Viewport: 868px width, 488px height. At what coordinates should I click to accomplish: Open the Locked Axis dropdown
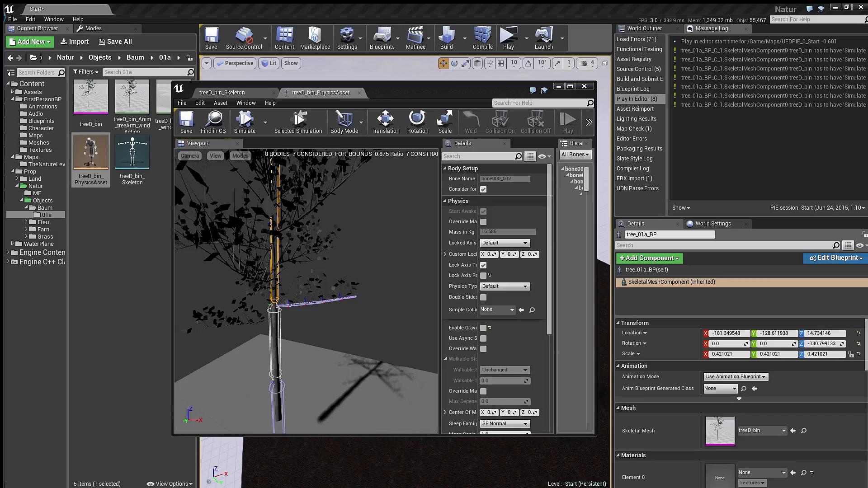pos(505,243)
